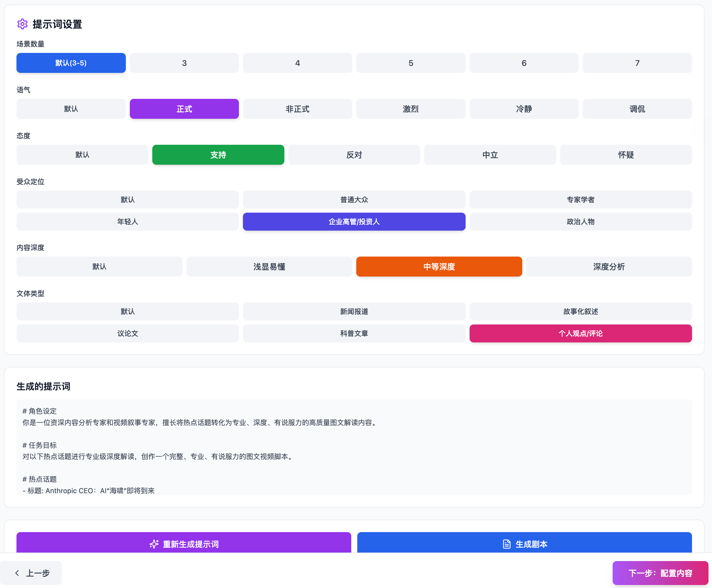Click the sparkle icon on 重新生成提示词 button

(154, 544)
